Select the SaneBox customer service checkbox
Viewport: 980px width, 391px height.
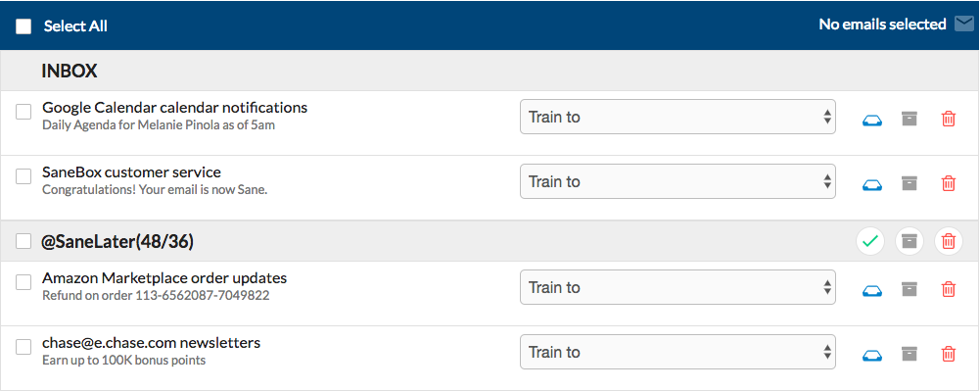pos(23,177)
